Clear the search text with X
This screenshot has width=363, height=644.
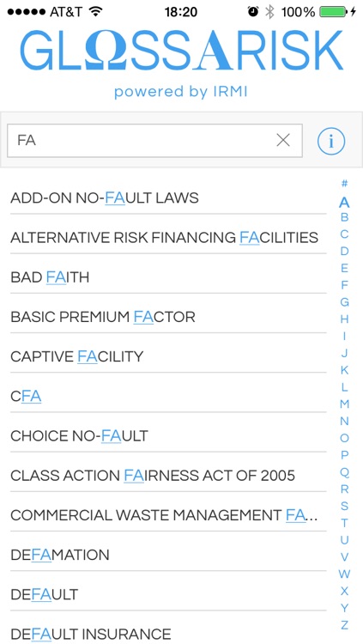point(283,141)
